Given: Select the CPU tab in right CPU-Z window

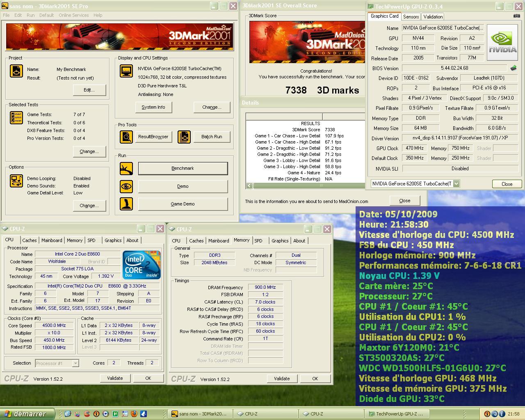Looking at the screenshot, I should coord(176,241).
